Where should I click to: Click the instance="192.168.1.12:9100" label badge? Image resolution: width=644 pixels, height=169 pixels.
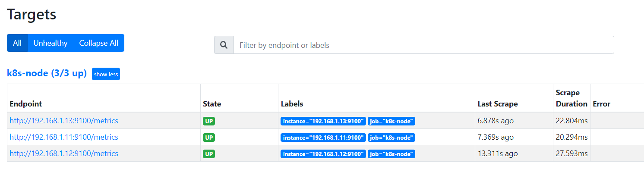coord(323,154)
